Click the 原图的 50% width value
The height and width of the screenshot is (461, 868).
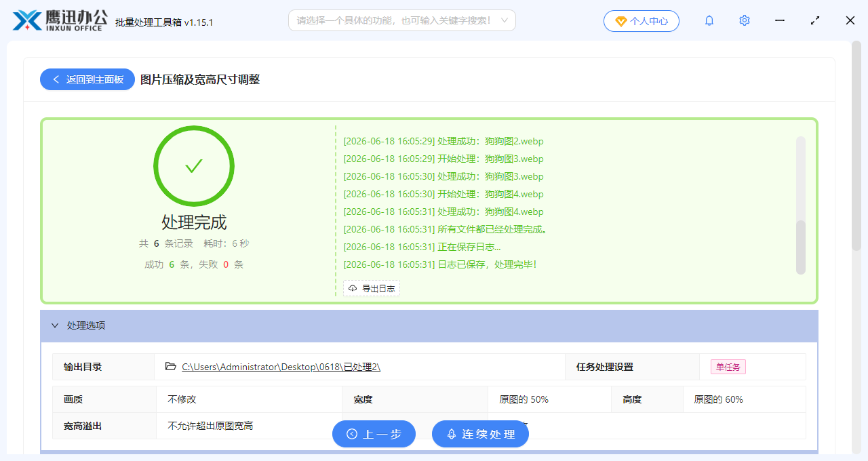point(524,399)
